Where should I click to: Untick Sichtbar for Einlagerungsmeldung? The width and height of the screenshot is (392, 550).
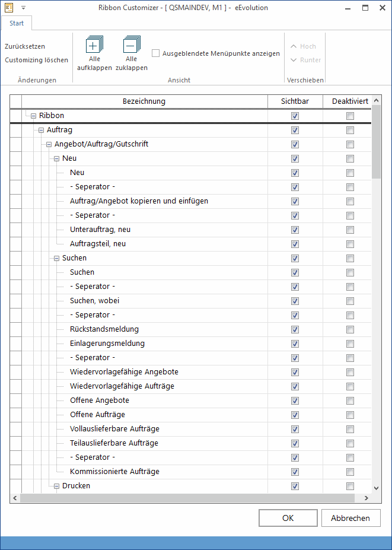295,344
